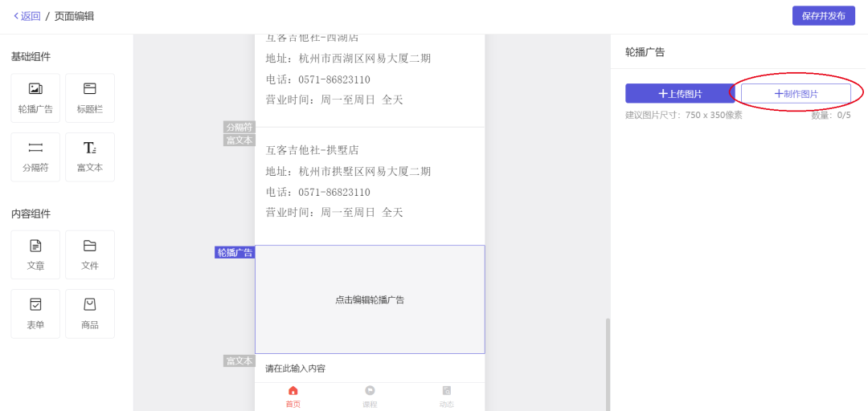Pick the 文件 file content component

click(x=90, y=254)
